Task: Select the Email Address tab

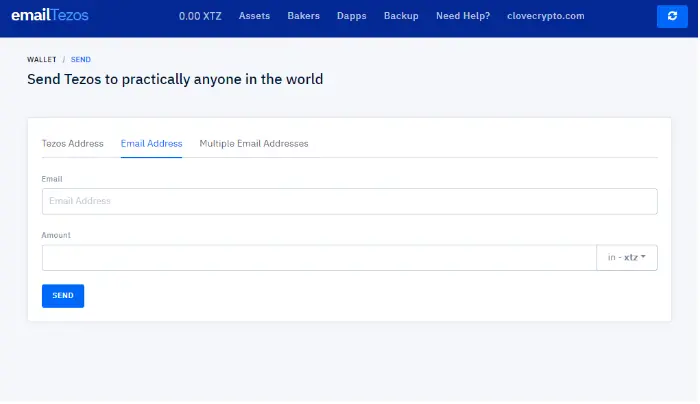Action: pos(151,144)
